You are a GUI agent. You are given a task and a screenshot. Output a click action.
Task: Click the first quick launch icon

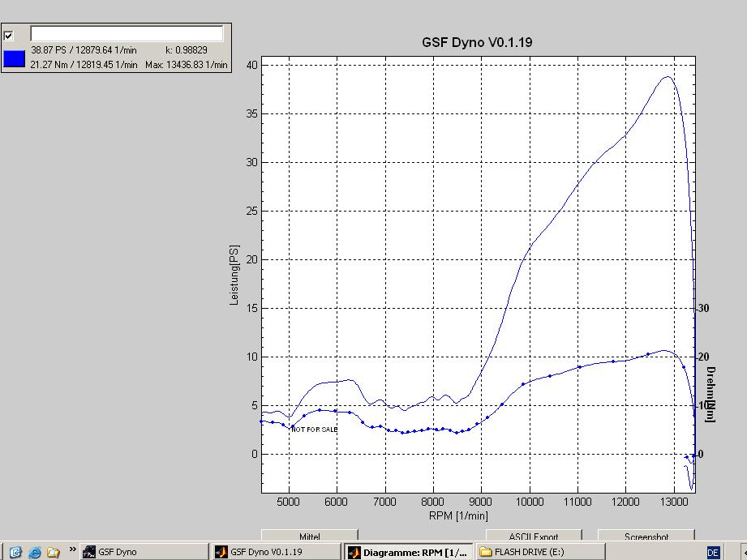(15, 552)
